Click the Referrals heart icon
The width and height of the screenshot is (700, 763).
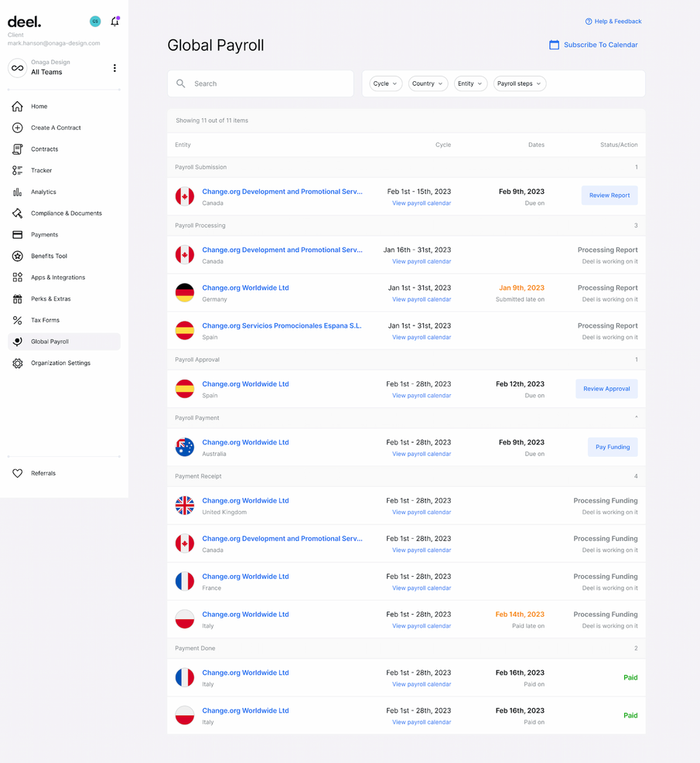point(17,473)
